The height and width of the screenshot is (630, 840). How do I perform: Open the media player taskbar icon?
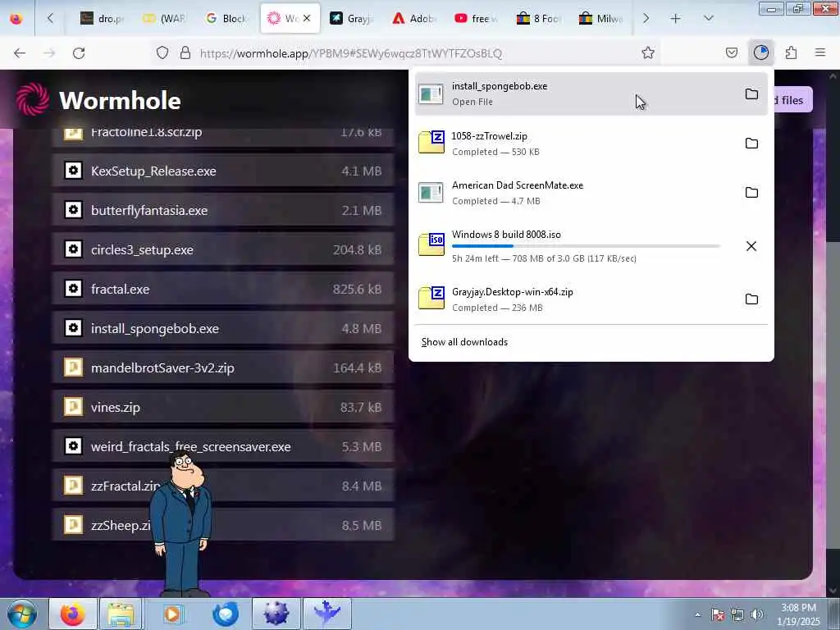tap(172, 614)
